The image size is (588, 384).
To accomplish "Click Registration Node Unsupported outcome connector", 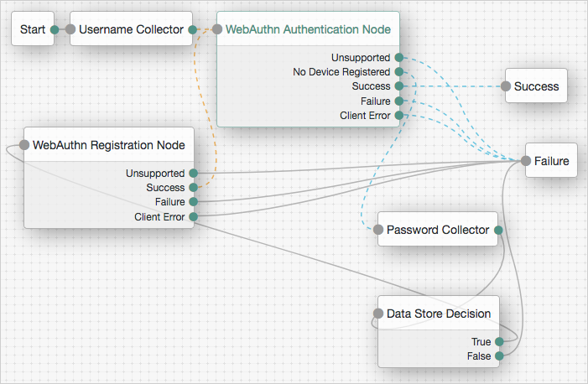I will point(194,173).
